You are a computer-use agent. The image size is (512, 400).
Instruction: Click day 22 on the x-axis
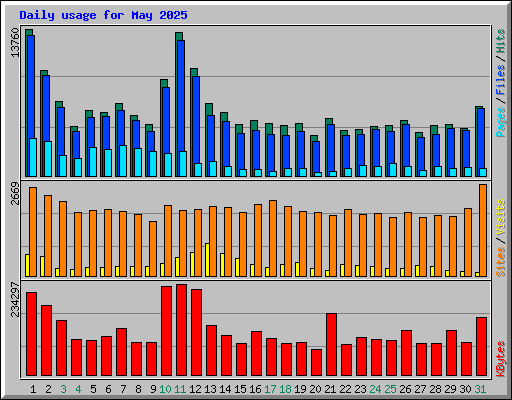click(345, 389)
